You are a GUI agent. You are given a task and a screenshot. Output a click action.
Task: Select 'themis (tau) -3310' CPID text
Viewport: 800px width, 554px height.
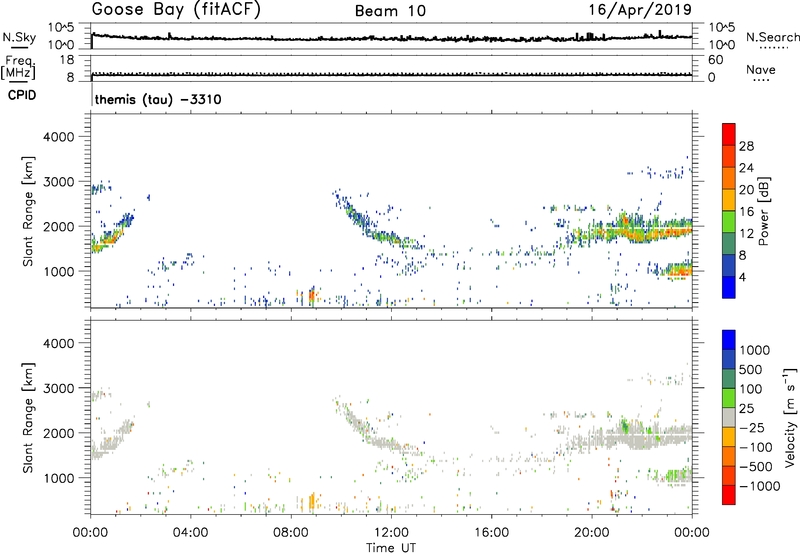pos(158,99)
